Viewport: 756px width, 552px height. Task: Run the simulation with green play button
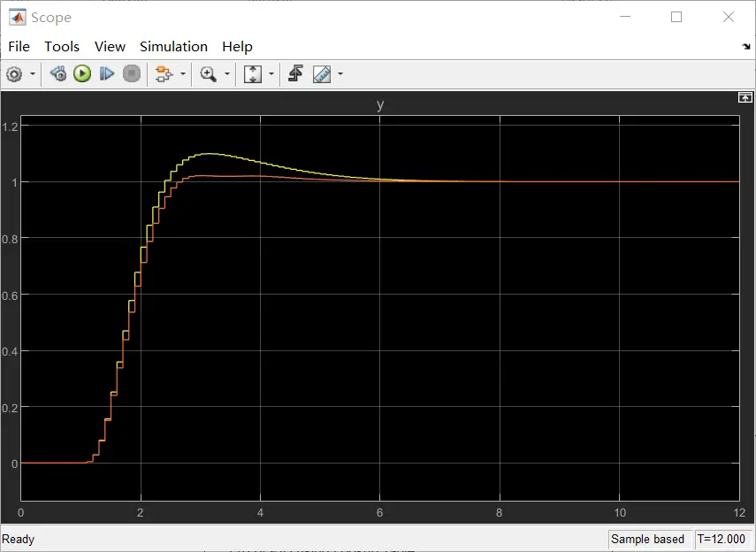(82, 73)
